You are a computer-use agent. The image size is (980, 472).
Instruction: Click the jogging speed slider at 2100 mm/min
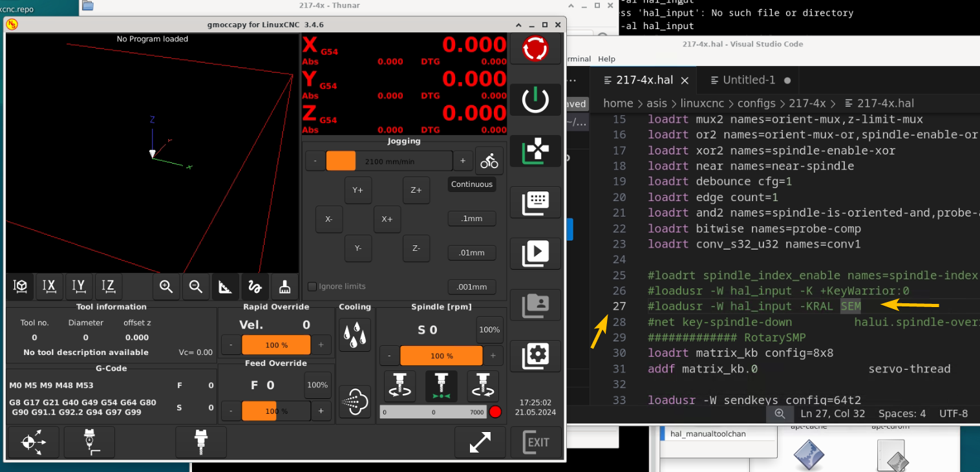tap(389, 161)
